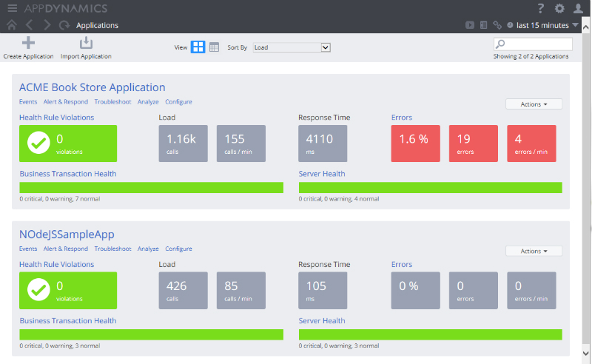Open the settings gear icon
Image resolution: width=592 pixels, height=364 pixels.
(559, 8)
